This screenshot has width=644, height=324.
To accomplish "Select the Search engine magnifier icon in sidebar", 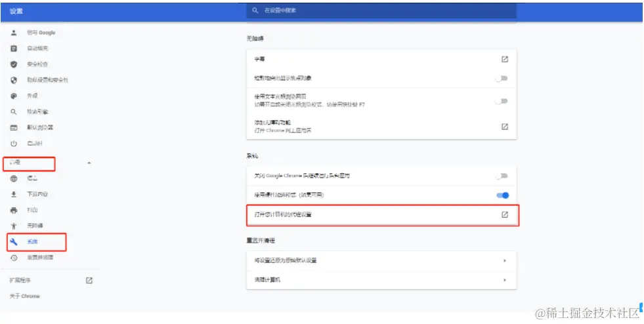I will (x=14, y=111).
